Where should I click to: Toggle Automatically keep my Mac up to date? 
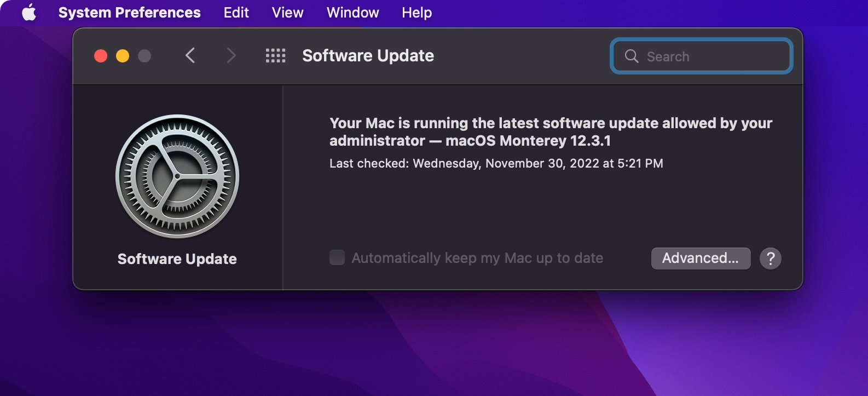(337, 257)
